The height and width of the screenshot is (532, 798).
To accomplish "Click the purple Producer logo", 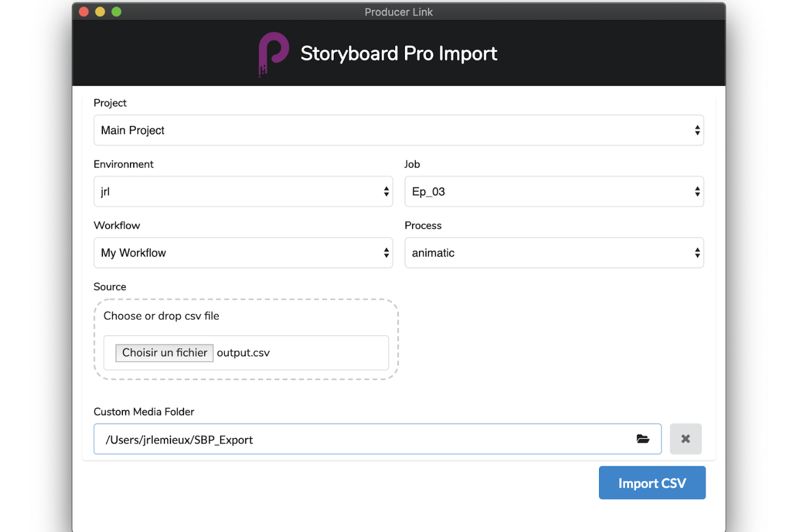I will coord(273,54).
